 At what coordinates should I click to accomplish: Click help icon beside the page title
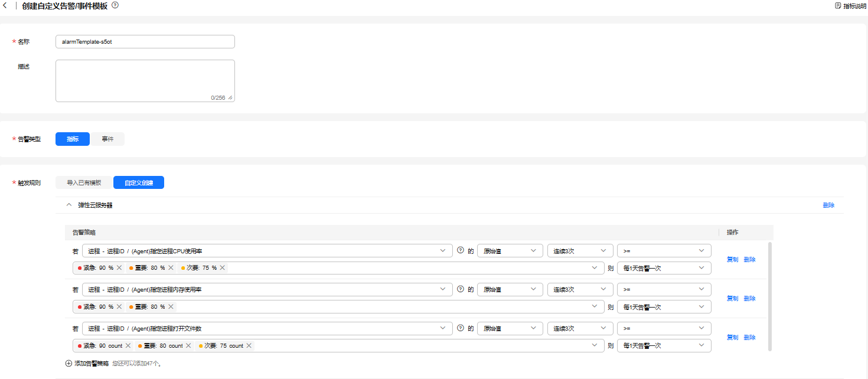point(115,5)
